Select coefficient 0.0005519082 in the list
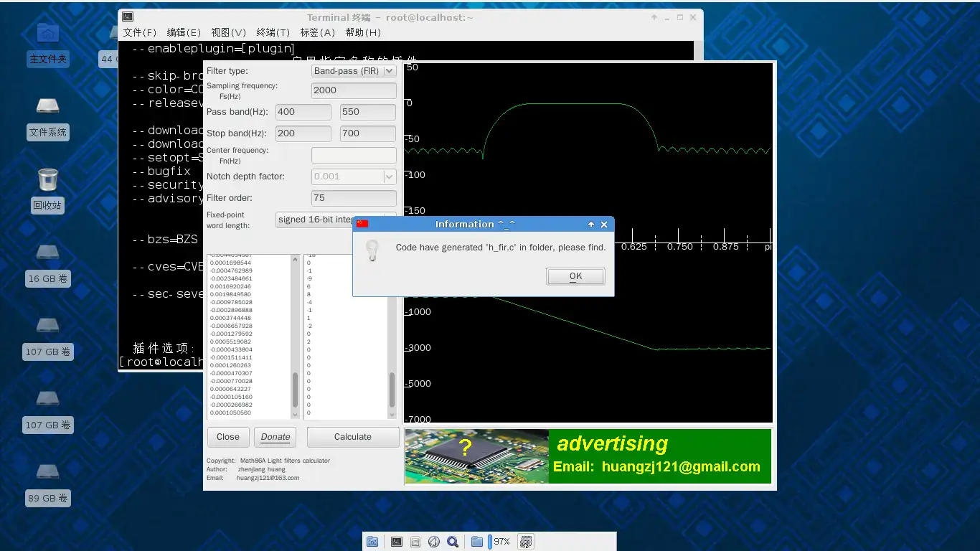This screenshot has width=980, height=551. coord(230,342)
